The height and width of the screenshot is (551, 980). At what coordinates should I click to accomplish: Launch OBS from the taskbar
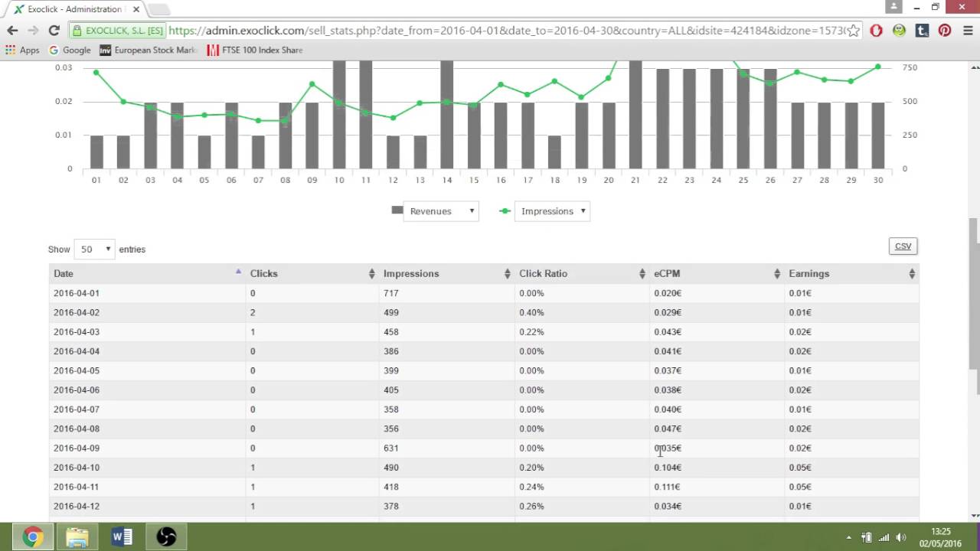[166, 536]
